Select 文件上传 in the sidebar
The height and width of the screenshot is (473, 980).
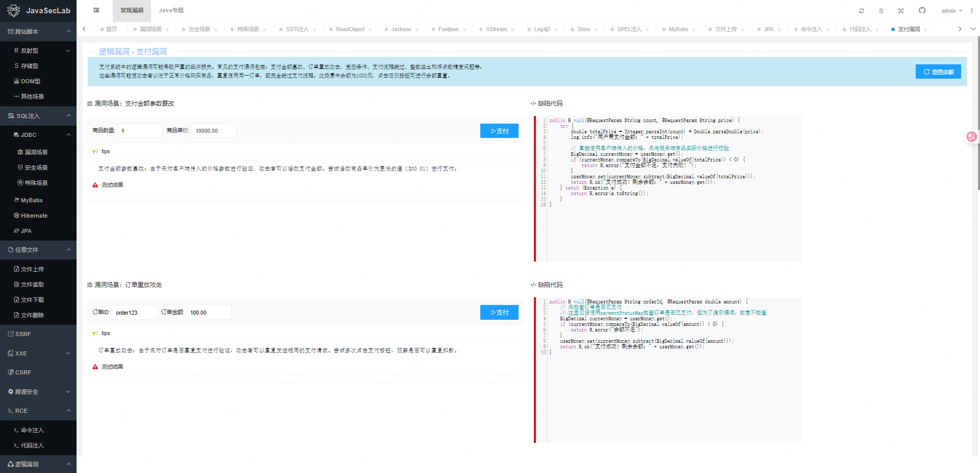pyautogui.click(x=32, y=269)
